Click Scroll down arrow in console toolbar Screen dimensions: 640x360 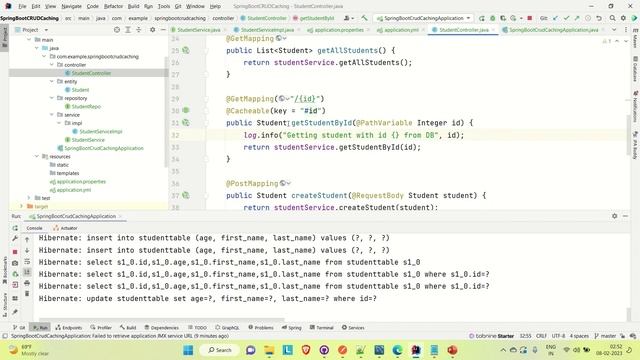[27, 250]
